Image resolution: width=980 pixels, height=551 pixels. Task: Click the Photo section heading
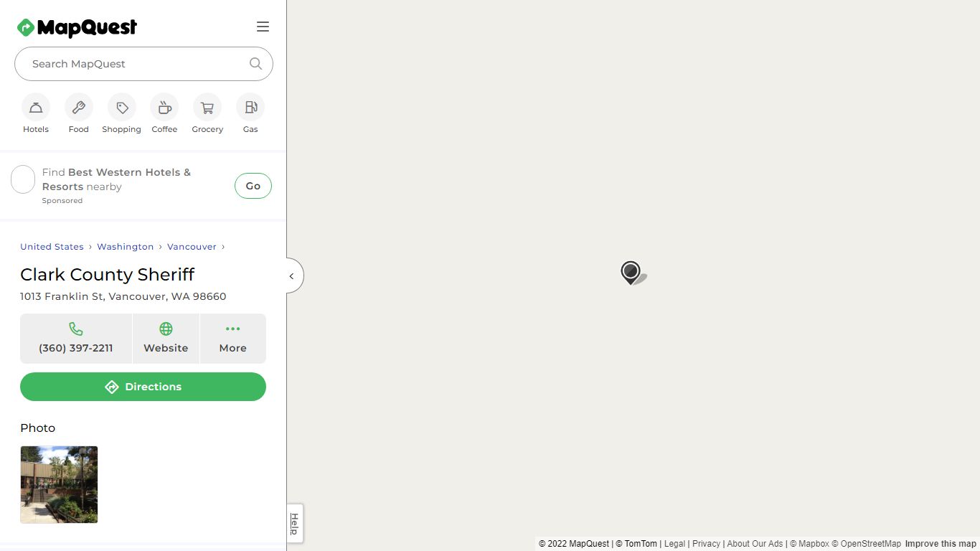[37, 428]
